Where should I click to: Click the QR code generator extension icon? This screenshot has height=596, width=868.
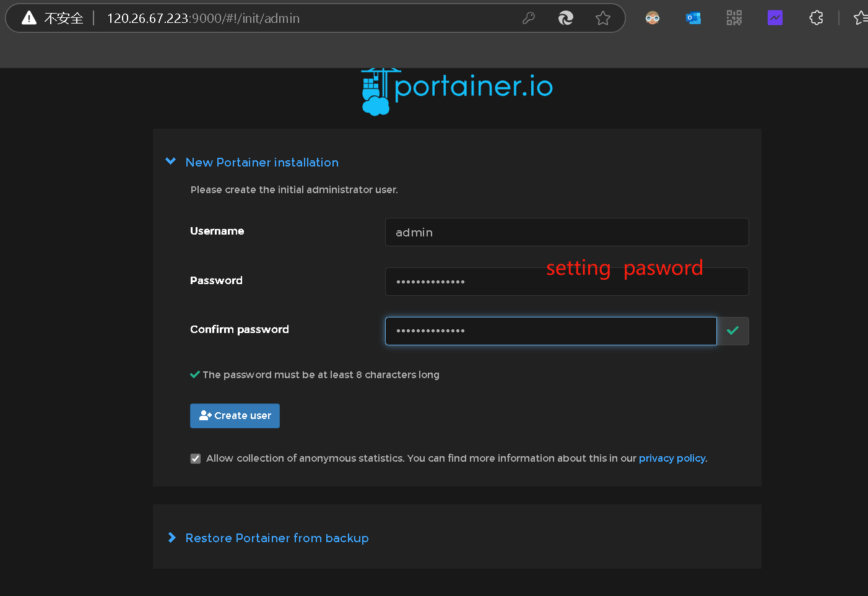click(x=734, y=17)
